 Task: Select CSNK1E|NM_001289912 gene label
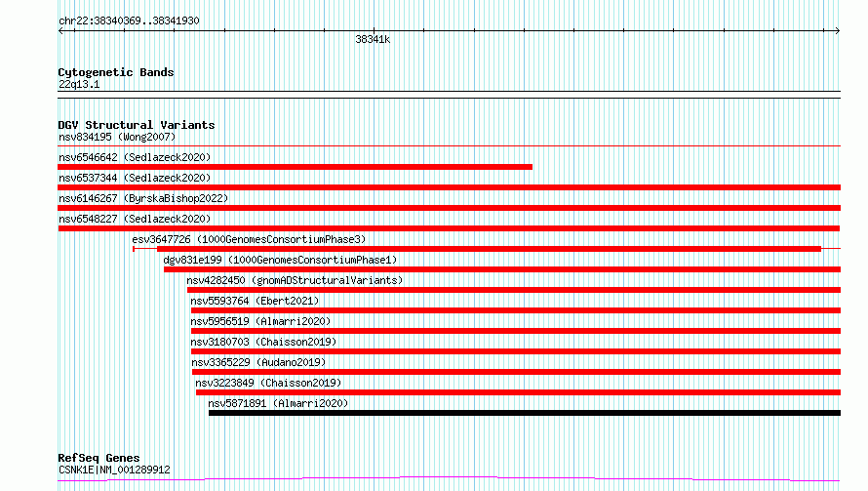114,470
